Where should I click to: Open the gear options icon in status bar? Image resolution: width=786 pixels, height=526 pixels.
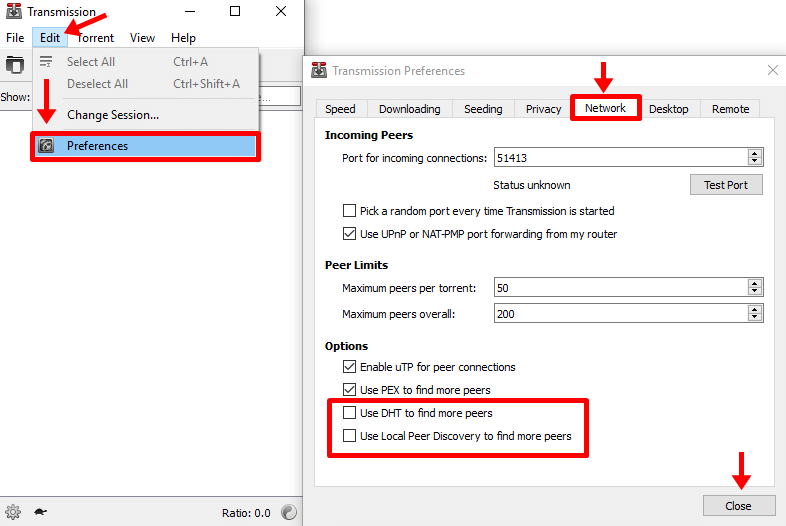(13, 512)
